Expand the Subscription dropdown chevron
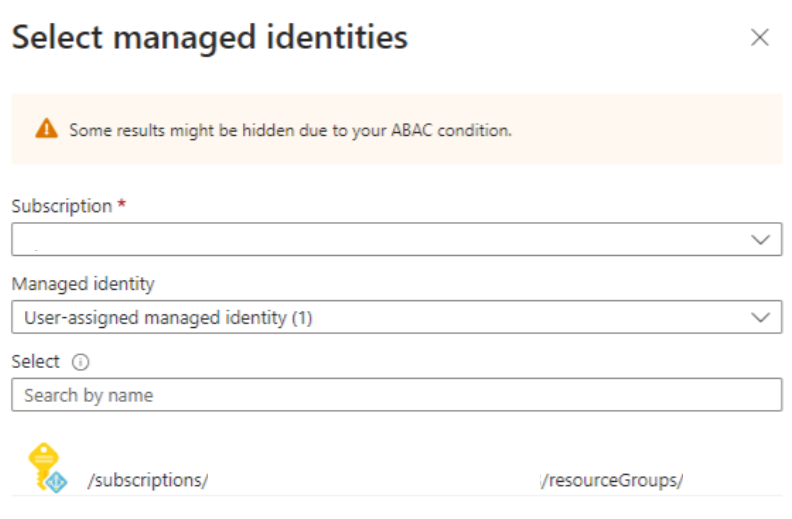Viewport: 792px width, 519px height. 761,240
